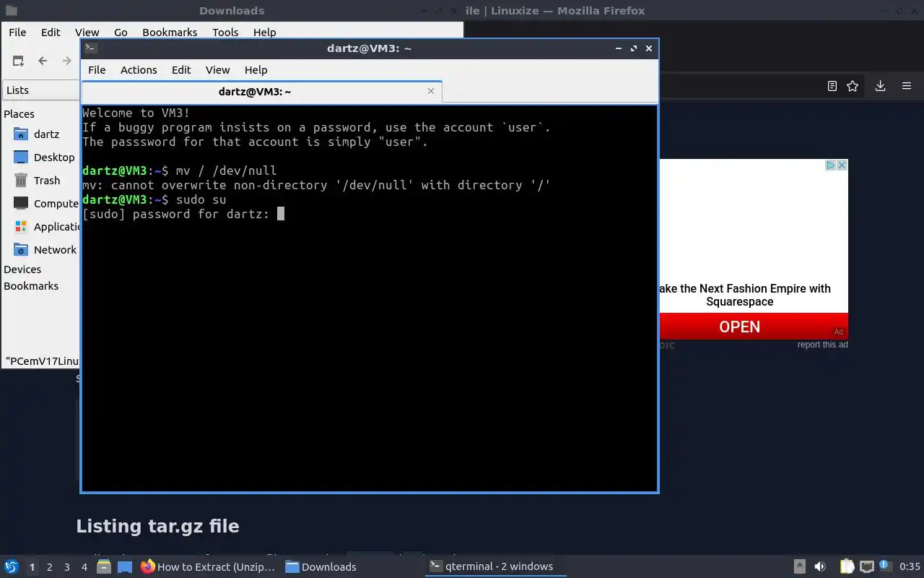Expand Bookmarks section in sidebar
The image size is (924, 578).
coord(31,285)
